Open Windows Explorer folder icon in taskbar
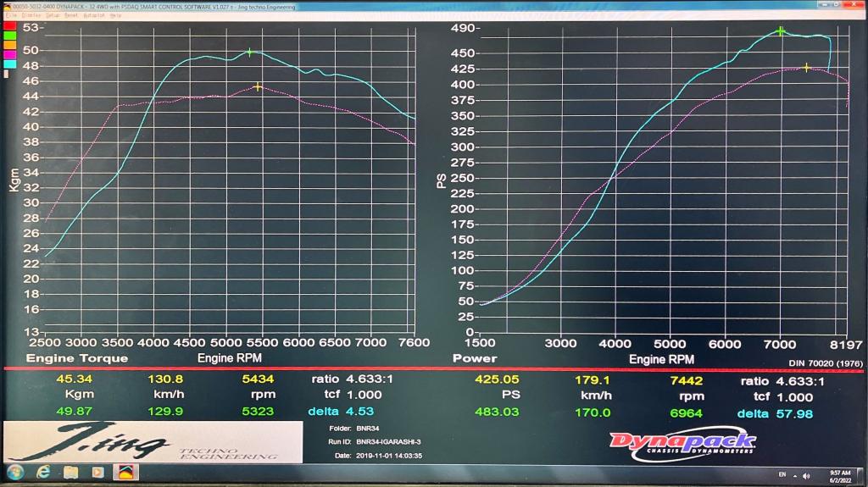This screenshot has height=487, width=868. pyautogui.click(x=70, y=472)
